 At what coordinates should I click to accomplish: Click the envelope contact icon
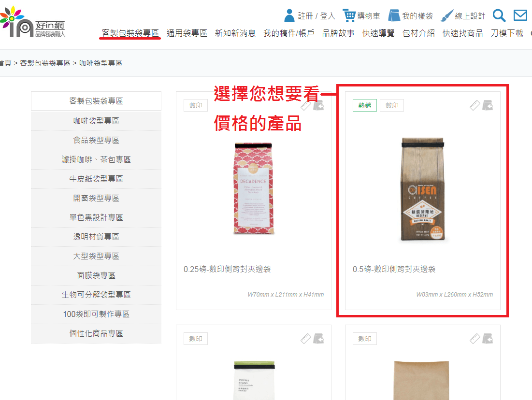tap(520, 15)
